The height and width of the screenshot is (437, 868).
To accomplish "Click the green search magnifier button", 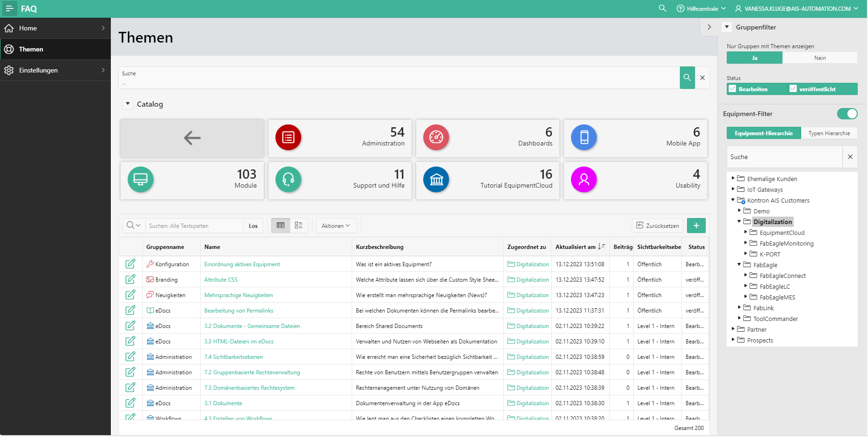I will tap(687, 78).
